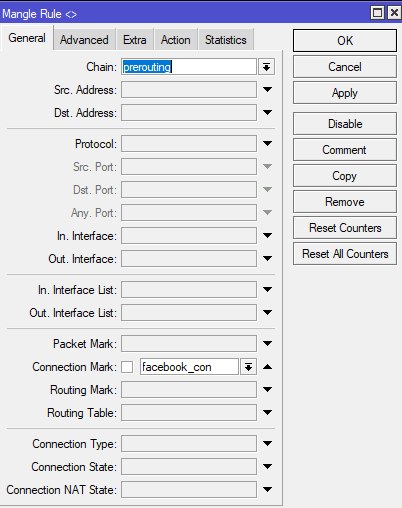Click the Protocol input box
The width and height of the screenshot is (402, 508).
[x=189, y=144]
